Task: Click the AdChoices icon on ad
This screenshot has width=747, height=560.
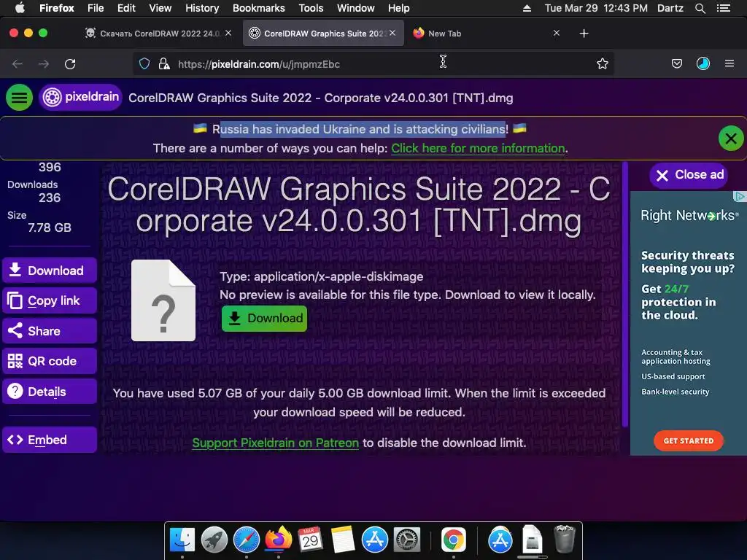Action: 740,196
